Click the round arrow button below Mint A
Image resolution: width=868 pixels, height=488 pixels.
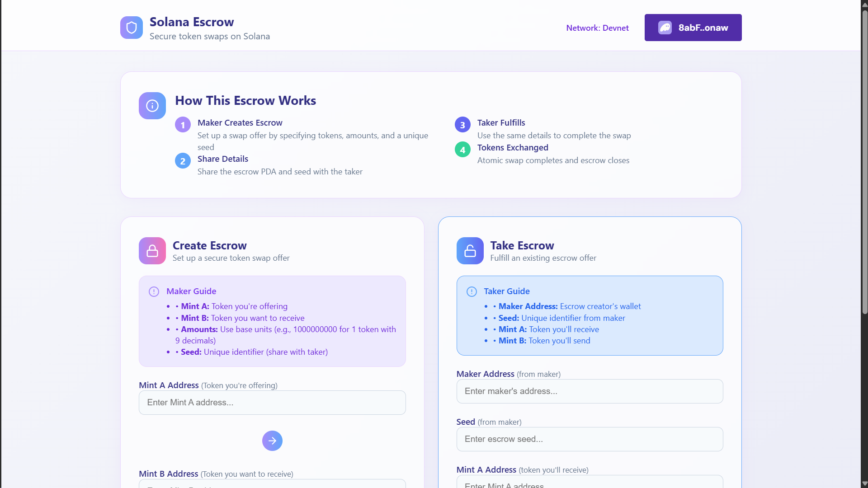[x=272, y=441]
